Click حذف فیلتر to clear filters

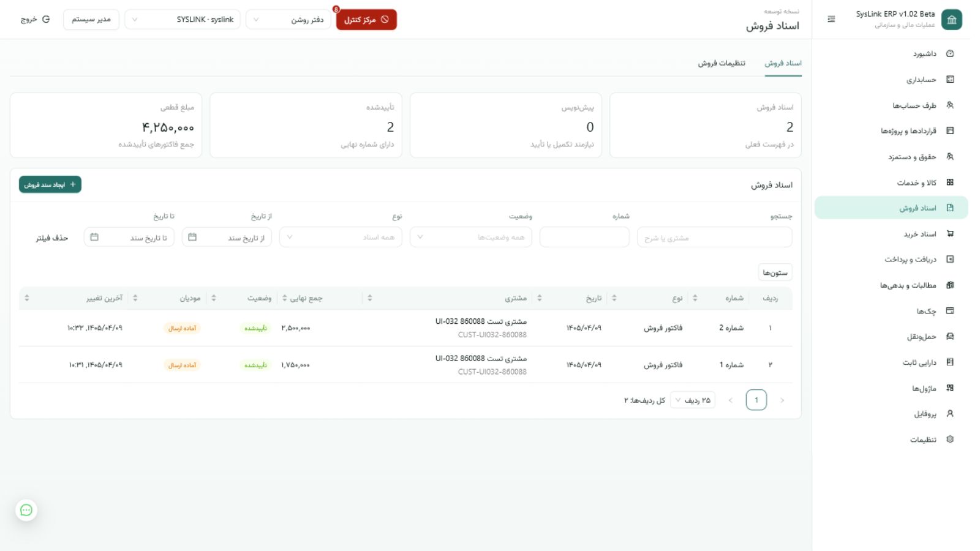[x=52, y=238]
